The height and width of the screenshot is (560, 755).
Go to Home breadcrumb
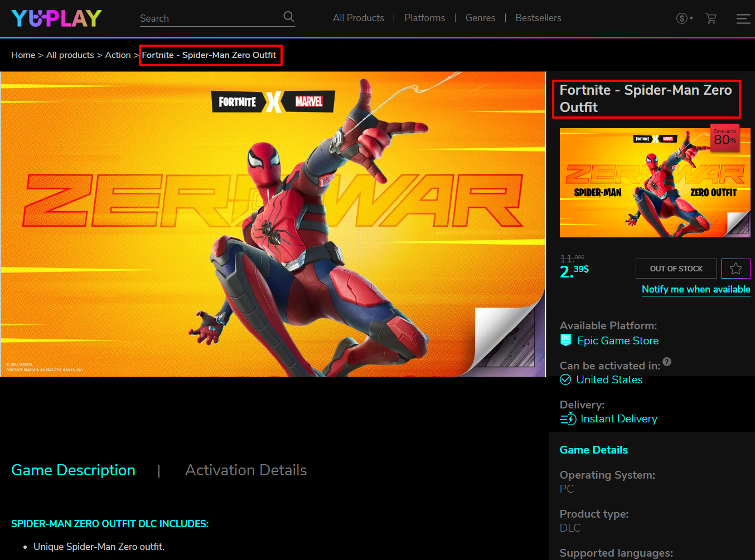pyautogui.click(x=23, y=55)
